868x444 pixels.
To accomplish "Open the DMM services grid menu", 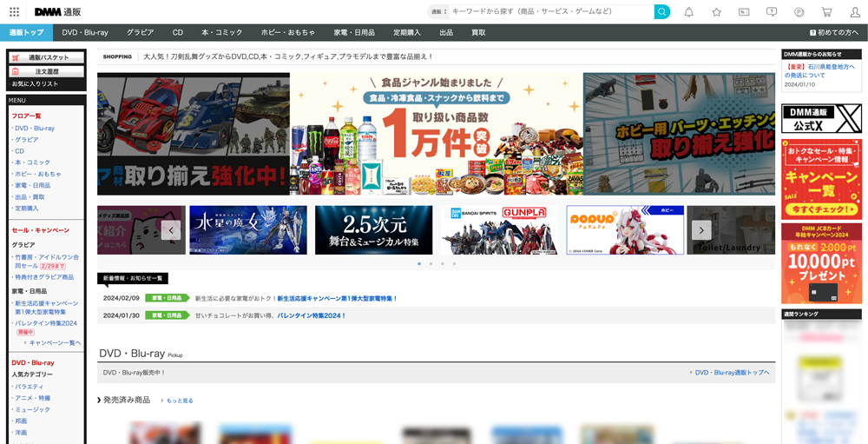I will click(x=15, y=11).
